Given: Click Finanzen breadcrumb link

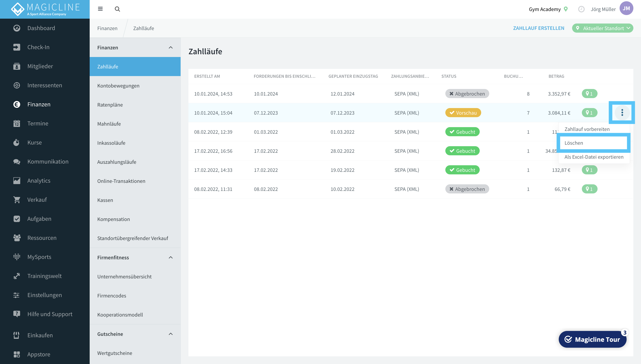Looking at the screenshot, I should [107, 28].
